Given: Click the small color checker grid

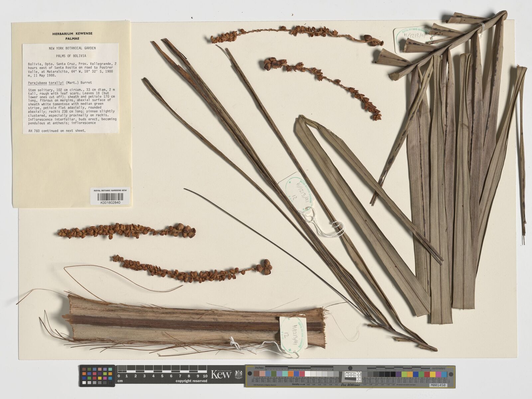Looking at the screenshot, I should [x=97, y=376].
